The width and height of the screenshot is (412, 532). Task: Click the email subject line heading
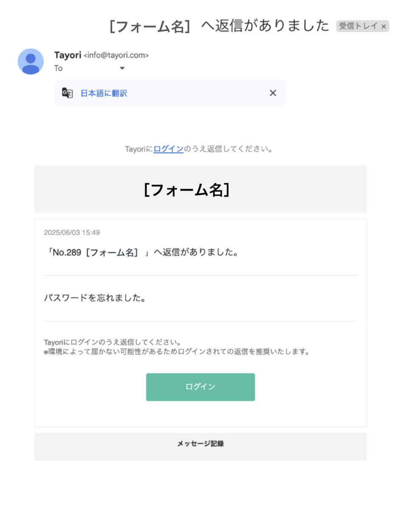pos(219,26)
